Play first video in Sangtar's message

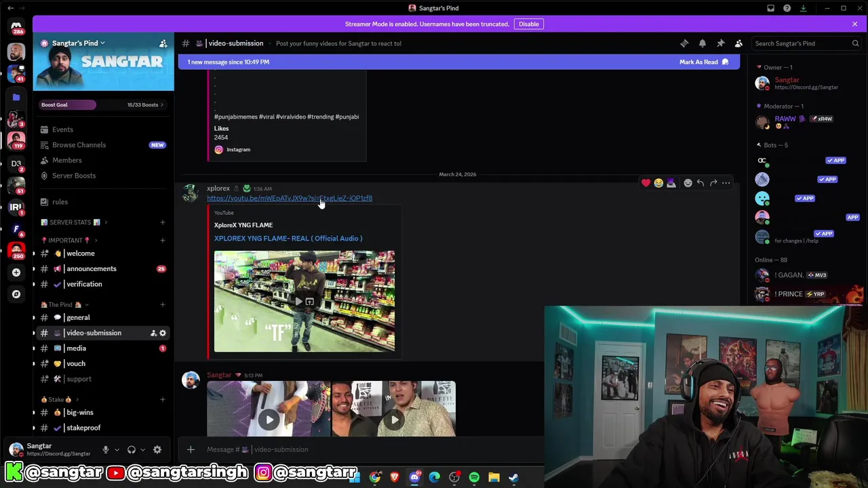coord(269,420)
